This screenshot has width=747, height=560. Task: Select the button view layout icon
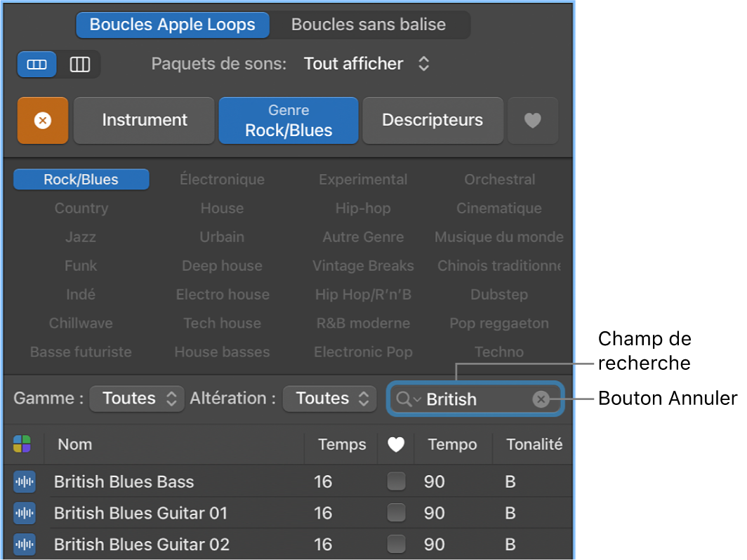coord(37,64)
